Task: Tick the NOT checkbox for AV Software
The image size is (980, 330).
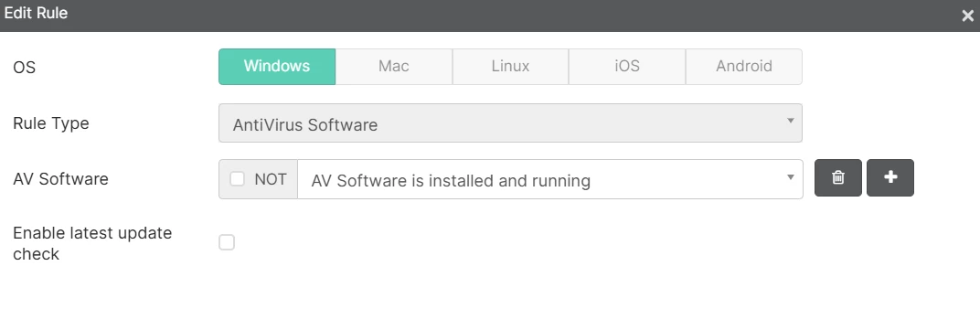Action: pyautogui.click(x=237, y=179)
